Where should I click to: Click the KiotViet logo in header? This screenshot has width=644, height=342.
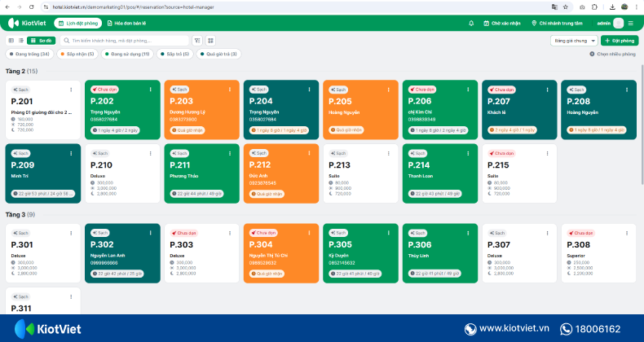27,23
